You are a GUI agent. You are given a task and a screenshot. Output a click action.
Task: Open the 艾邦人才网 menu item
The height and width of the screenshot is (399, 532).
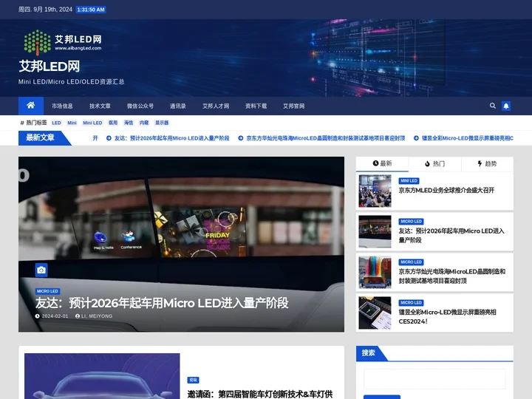[216, 106]
